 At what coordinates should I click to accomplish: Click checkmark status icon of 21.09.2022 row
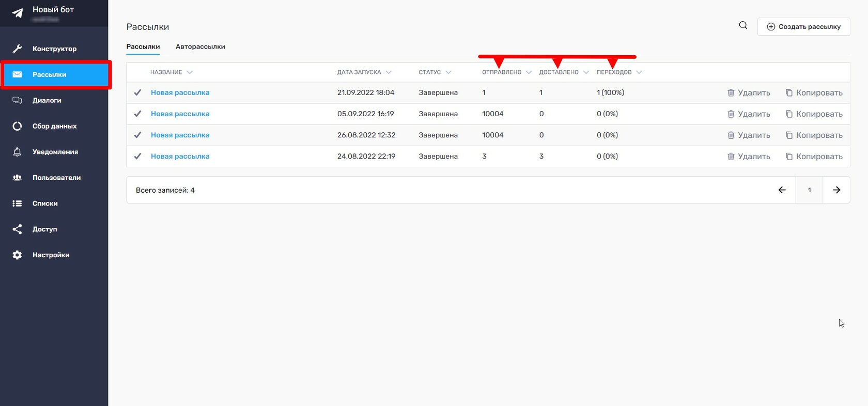137,92
